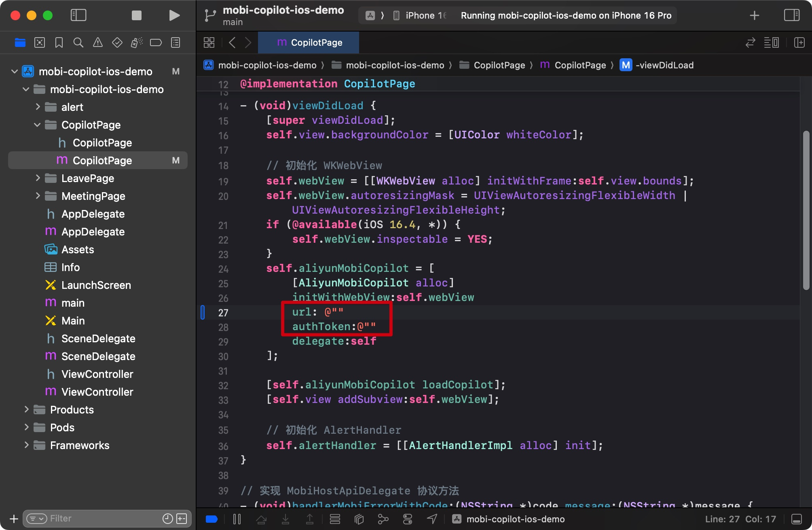Image resolution: width=812 pixels, height=530 pixels.
Task: Open SceneDelegate header file
Action: tap(98, 339)
